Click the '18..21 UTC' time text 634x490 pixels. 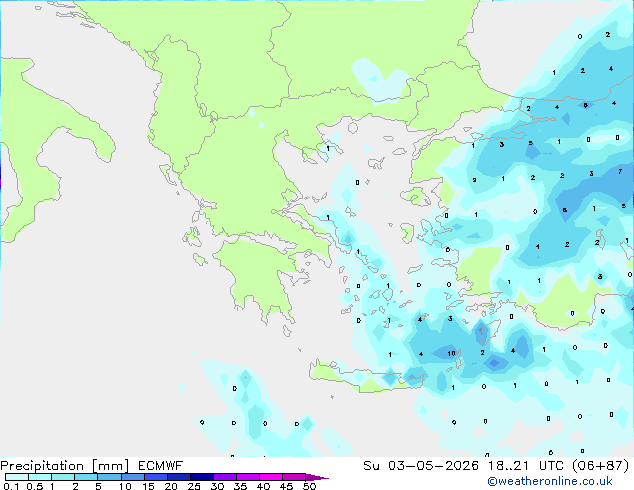pyautogui.click(x=526, y=466)
